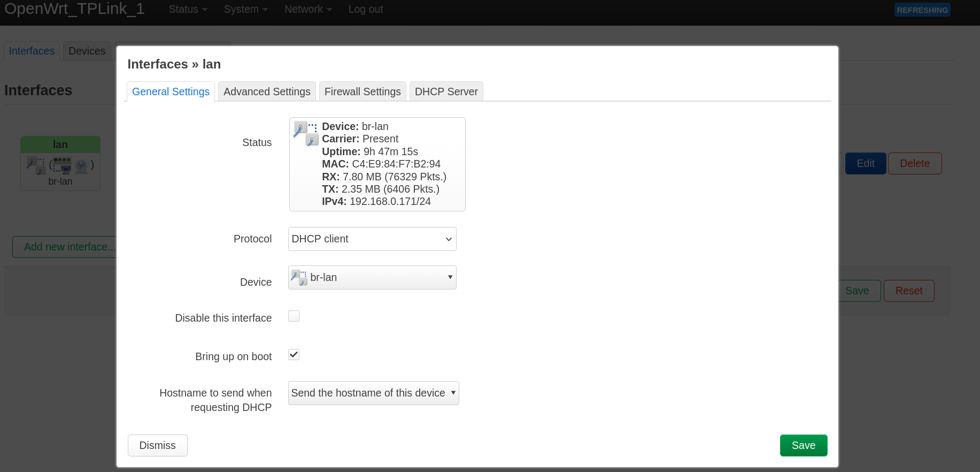Click the bridge device icon in Status box
The height and width of the screenshot is (472, 980).
pyautogui.click(x=305, y=133)
